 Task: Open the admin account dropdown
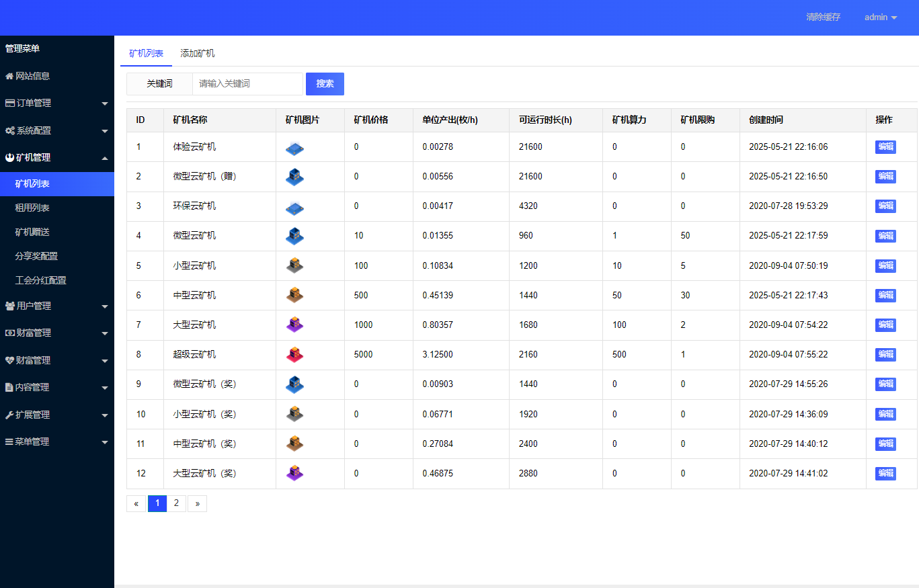(881, 17)
